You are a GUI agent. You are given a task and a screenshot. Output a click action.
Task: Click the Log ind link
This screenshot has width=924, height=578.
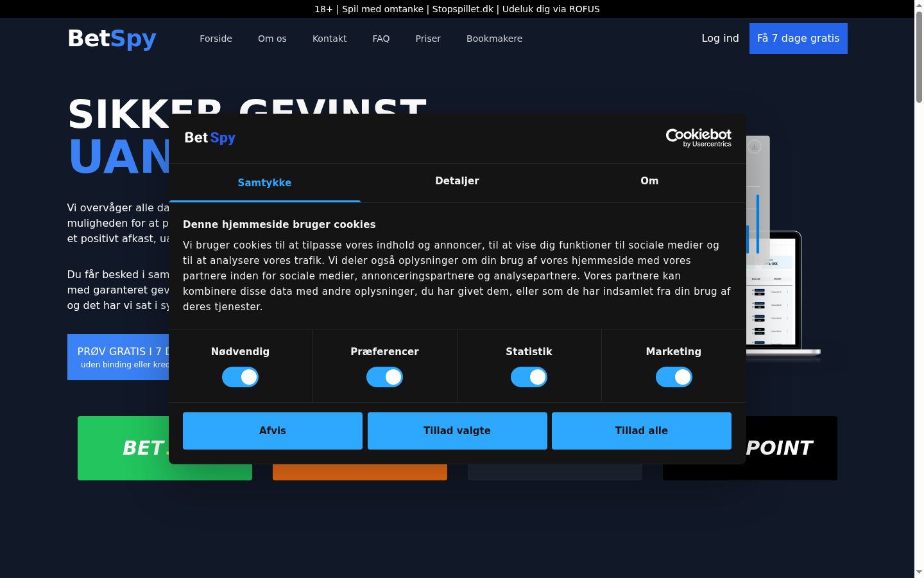720,39
